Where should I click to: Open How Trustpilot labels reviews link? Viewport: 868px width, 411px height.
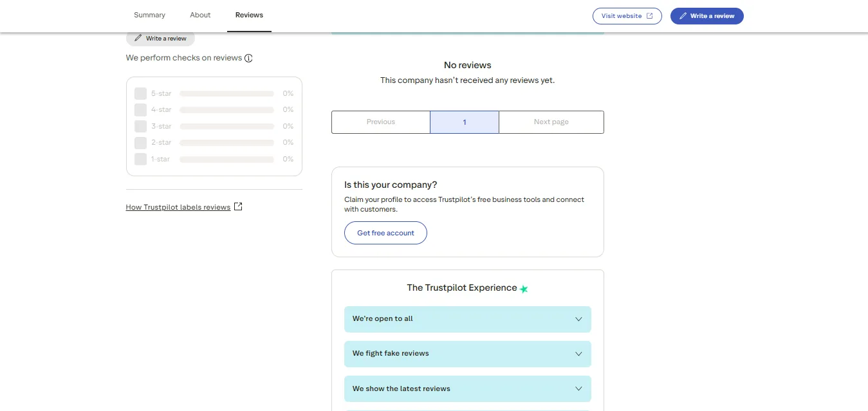pos(178,207)
